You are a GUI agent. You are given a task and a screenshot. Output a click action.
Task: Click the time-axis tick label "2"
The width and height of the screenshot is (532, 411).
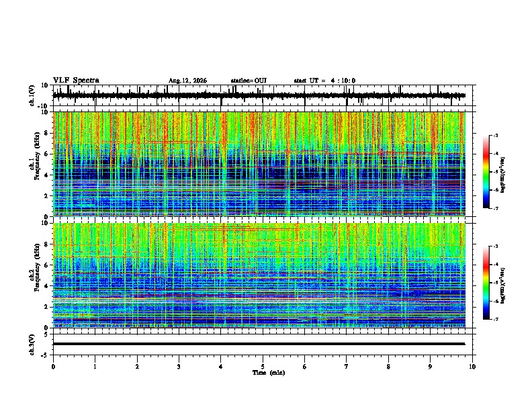[x=137, y=367]
